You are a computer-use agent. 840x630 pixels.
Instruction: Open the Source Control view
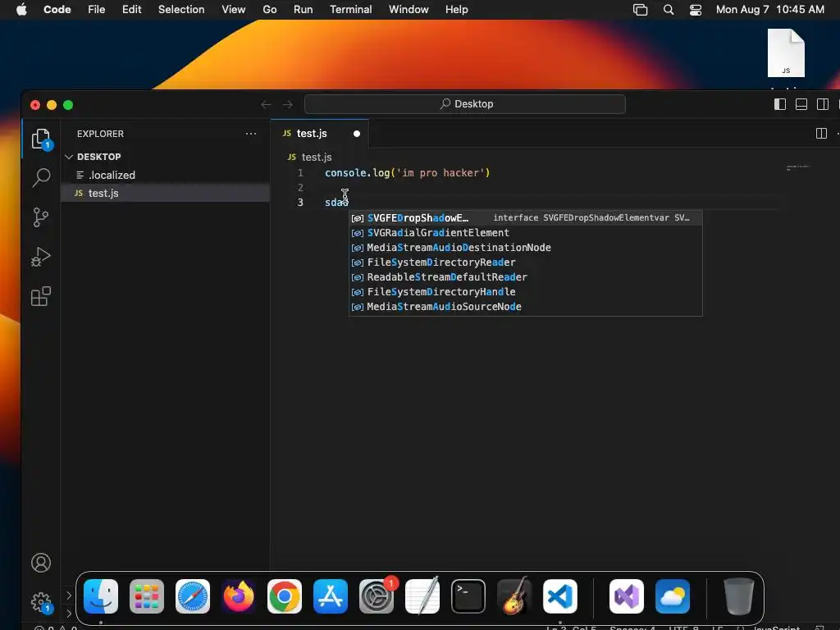[41, 217]
